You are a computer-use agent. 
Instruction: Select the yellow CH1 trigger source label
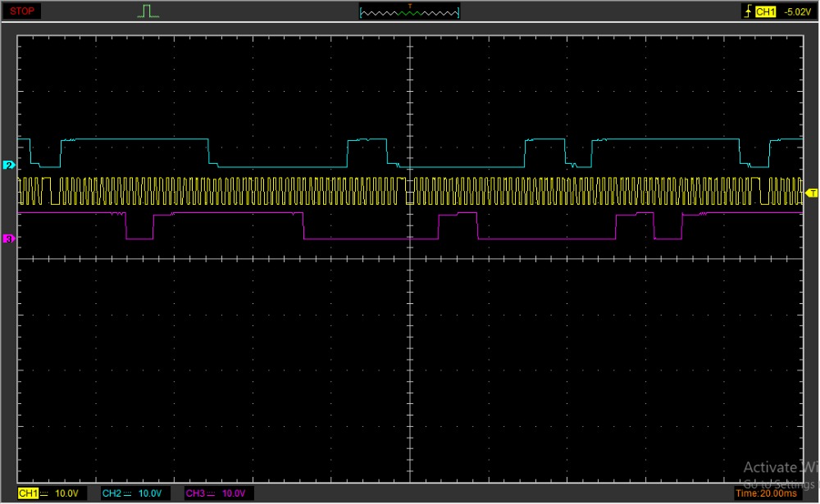[765, 11]
